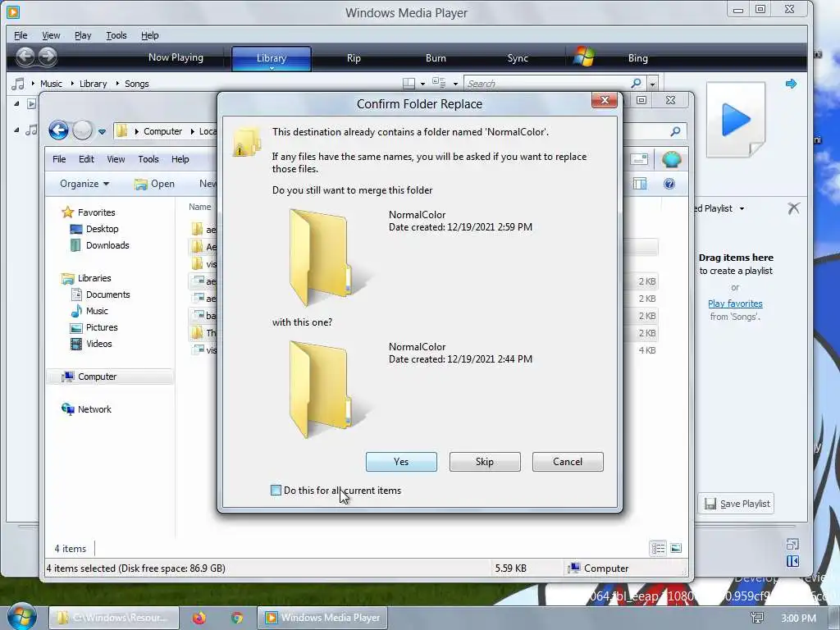Open Firefox from the taskbar
840x630 pixels.
point(199,618)
